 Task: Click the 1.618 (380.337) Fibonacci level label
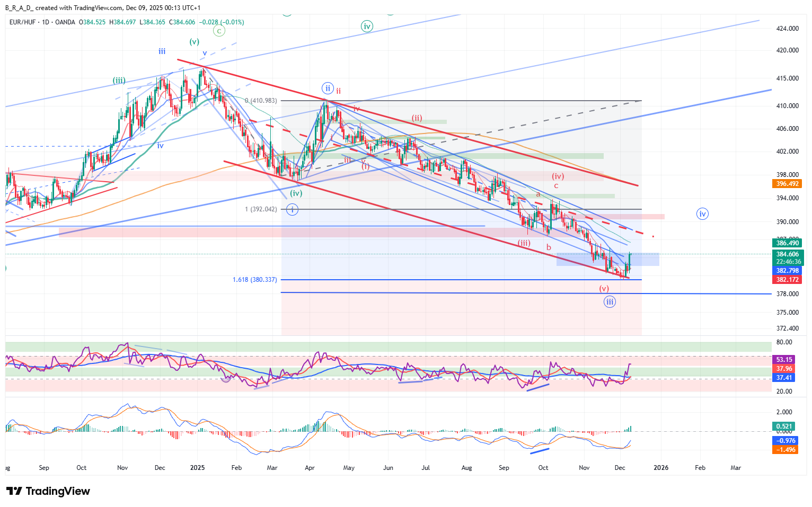(x=254, y=280)
